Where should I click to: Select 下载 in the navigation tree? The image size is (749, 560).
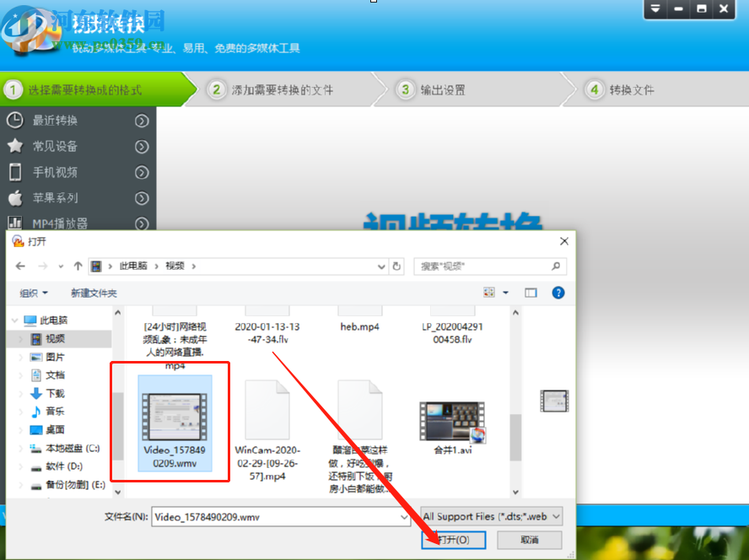click(55, 393)
